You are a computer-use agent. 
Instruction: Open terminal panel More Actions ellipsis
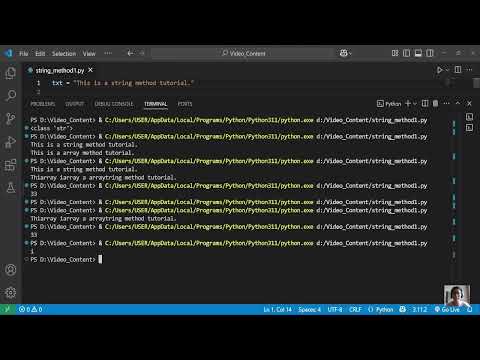click(x=447, y=104)
